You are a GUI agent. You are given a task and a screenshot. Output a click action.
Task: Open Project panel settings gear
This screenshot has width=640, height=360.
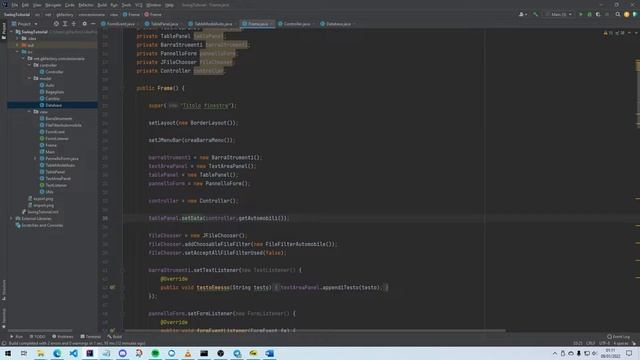pyautogui.click(x=84, y=24)
